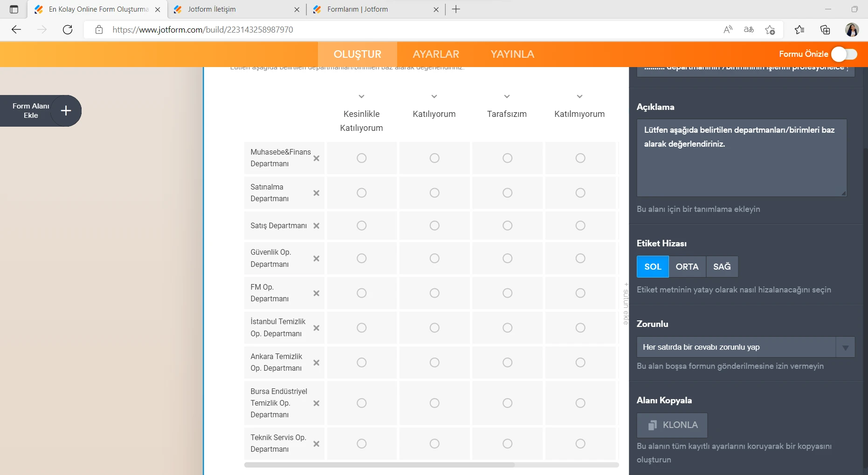Screen dimensions: 868x475
Task: Click the clone icon inside the KLONLA button
Action: point(653,425)
